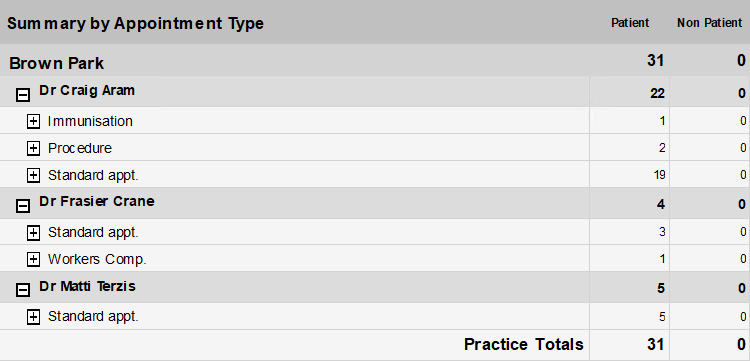750x361 pixels.
Task: Select the Dr Matti Terzis name label
Action: pyautogui.click(x=88, y=286)
